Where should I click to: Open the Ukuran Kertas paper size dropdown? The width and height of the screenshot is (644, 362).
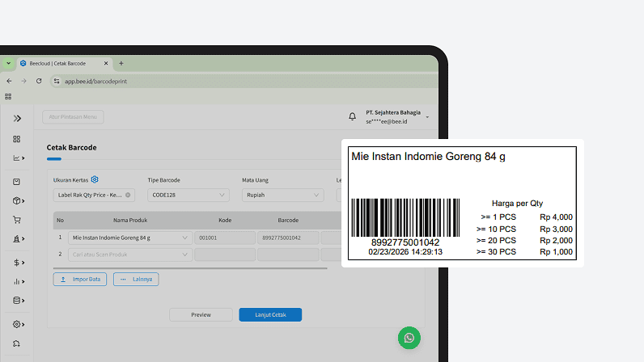[x=94, y=195]
